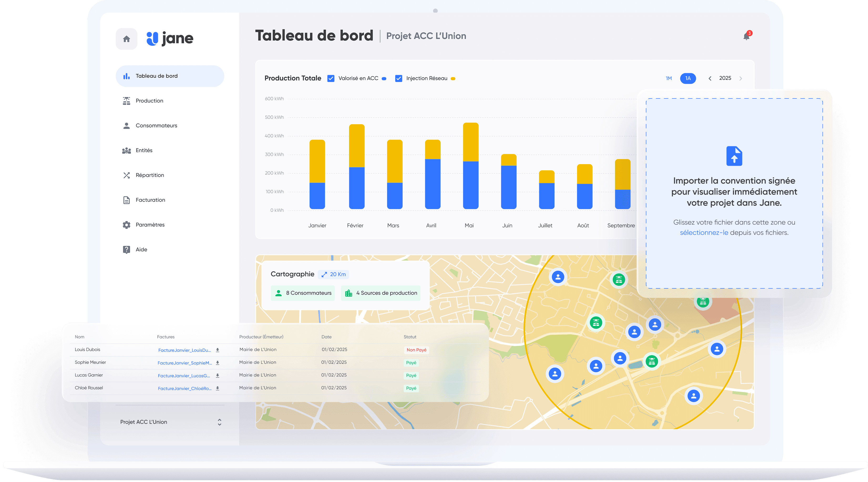The width and height of the screenshot is (868, 482).
Task: Uncheck the Valorisé en ACC checkbox
Action: pos(331,79)
